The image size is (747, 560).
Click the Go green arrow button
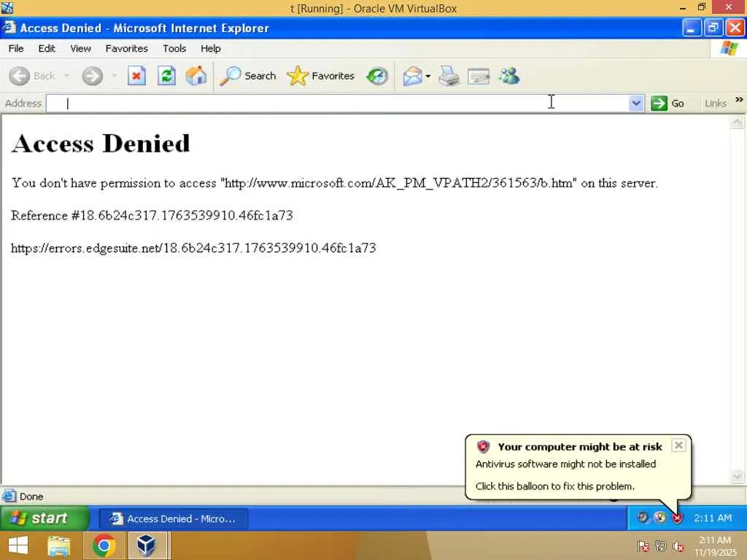pyautogui.click(x=667, y=104)
